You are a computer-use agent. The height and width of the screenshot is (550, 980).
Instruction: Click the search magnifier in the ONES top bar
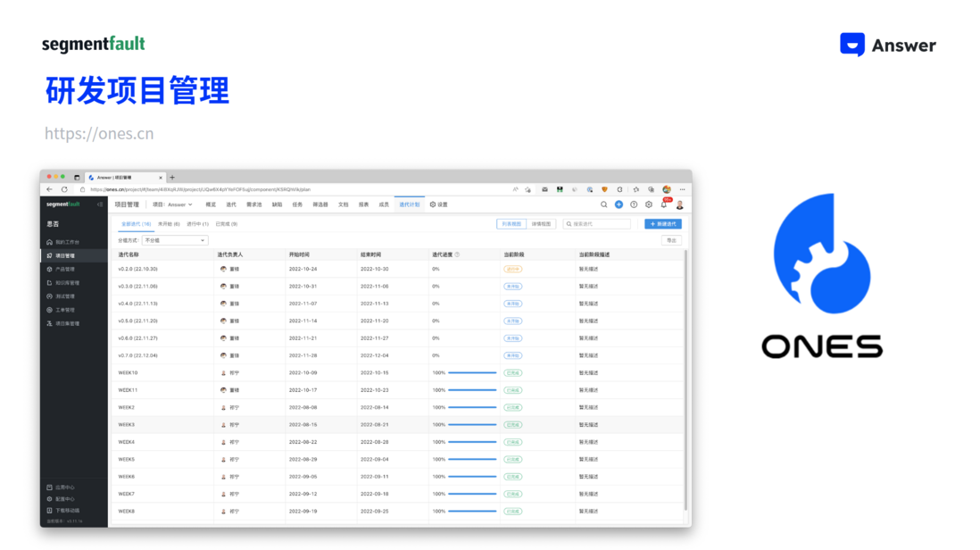click(x=603, y=204)
